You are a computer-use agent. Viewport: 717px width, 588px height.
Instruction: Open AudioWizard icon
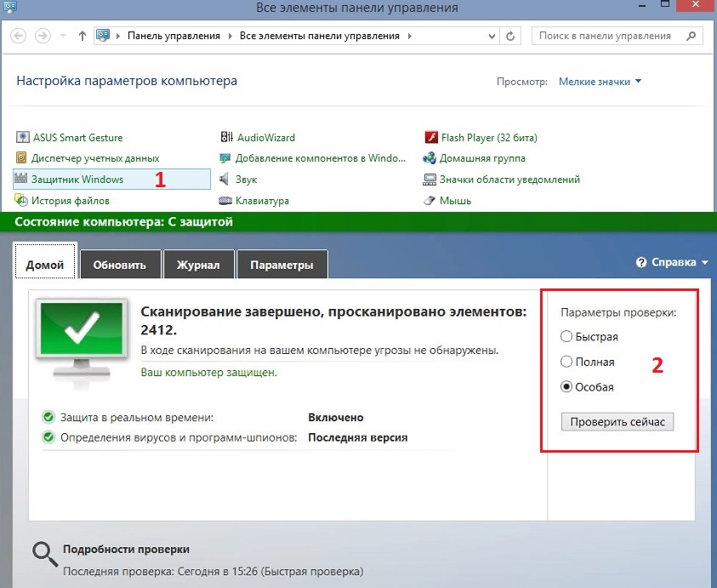point(227,137)
